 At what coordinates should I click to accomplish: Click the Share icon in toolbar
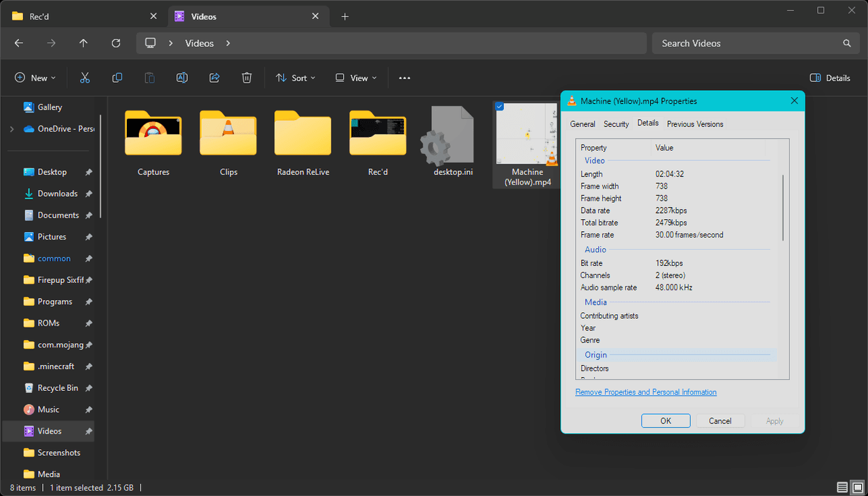point(214,78)
